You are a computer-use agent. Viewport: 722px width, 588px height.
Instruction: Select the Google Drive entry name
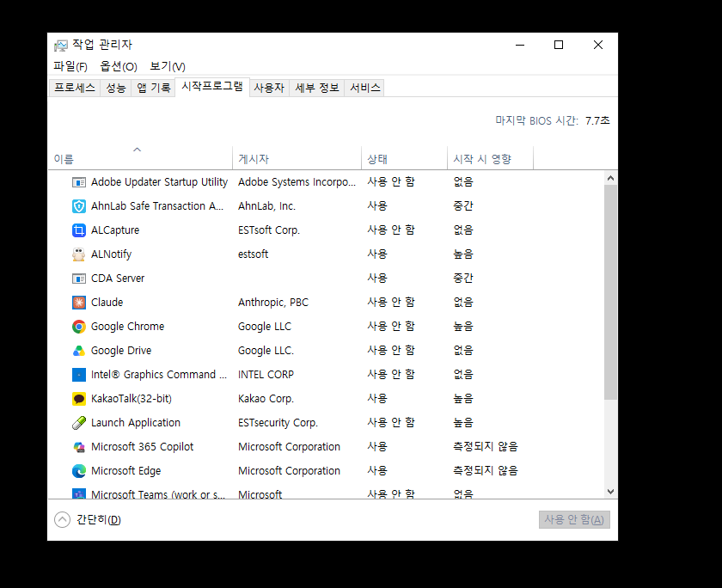121,351
